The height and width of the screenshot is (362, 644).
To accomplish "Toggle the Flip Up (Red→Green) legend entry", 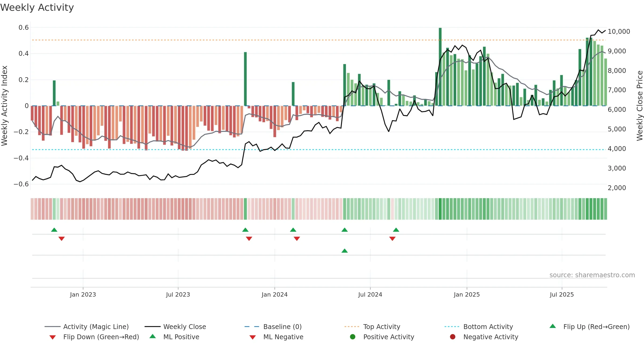I will (x=589, y=327).
